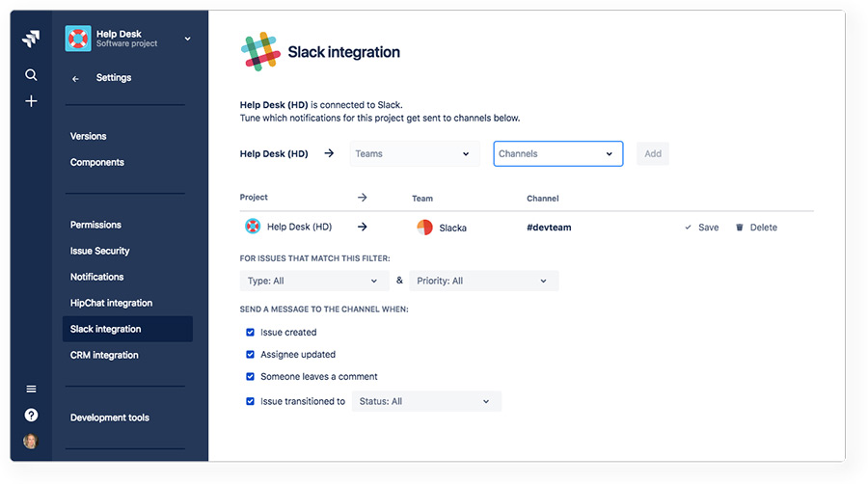Open the Priority: All filter dropdown
Viewport: 868px width, 484px height.
tap(484, 281)
